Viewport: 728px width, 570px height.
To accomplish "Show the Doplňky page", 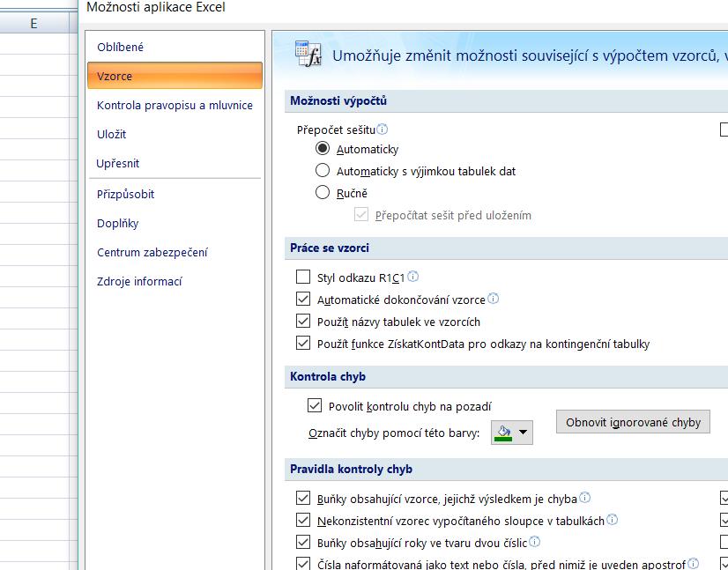I will [118, 223].
